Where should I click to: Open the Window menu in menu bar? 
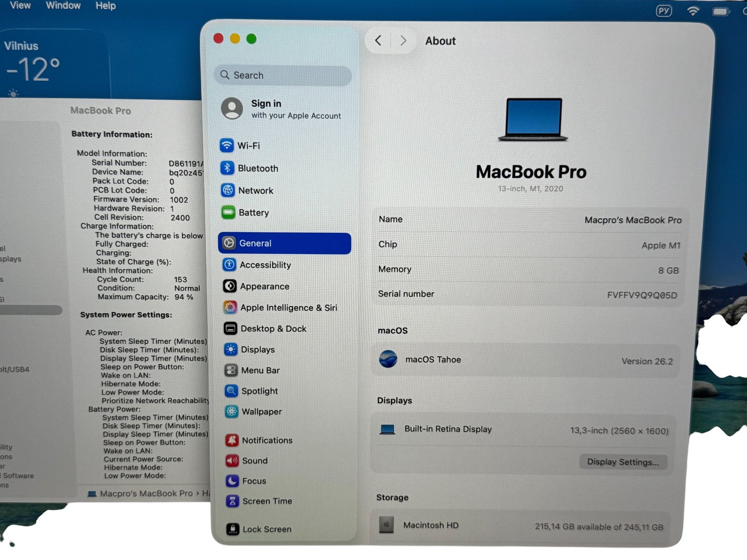[x=63, y=6]
